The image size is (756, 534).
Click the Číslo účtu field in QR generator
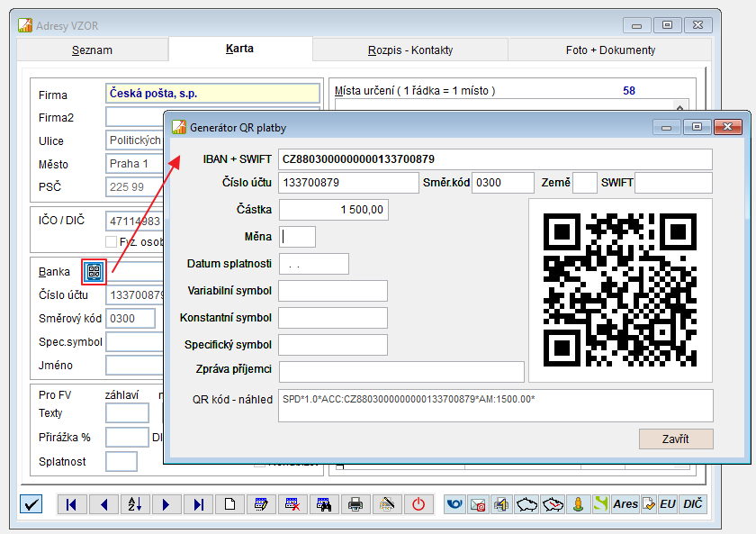tap(348, 183)
